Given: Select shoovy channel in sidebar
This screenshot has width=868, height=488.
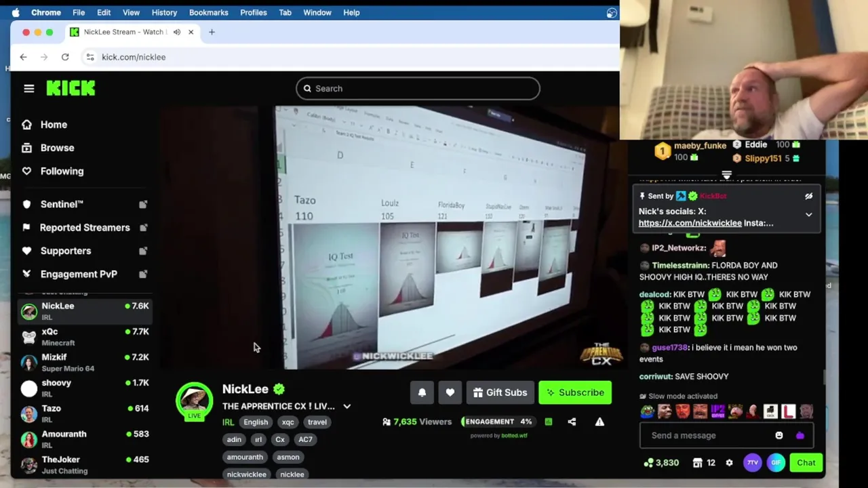Looking at the screenshot, I should (x=85, y=388).
